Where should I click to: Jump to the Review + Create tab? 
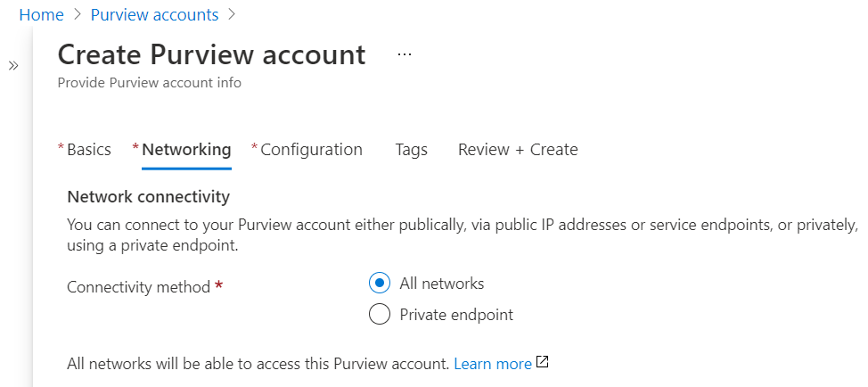coord(518,150)
